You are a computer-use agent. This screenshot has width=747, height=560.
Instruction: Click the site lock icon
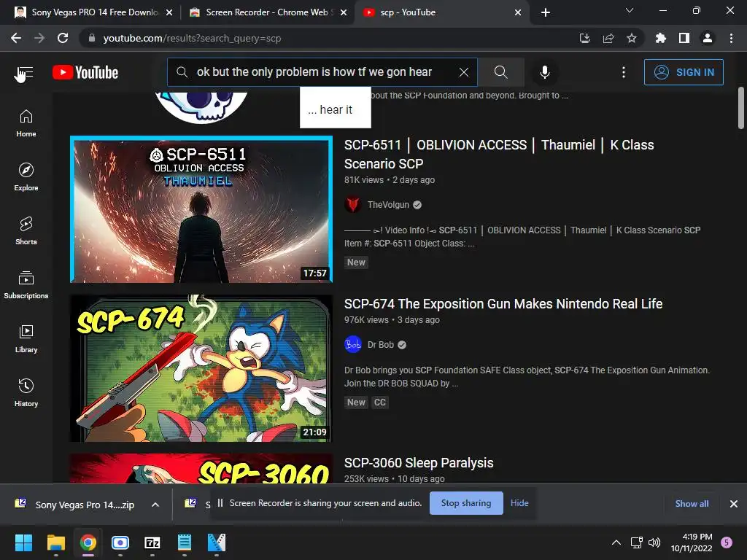click(92, 38)
